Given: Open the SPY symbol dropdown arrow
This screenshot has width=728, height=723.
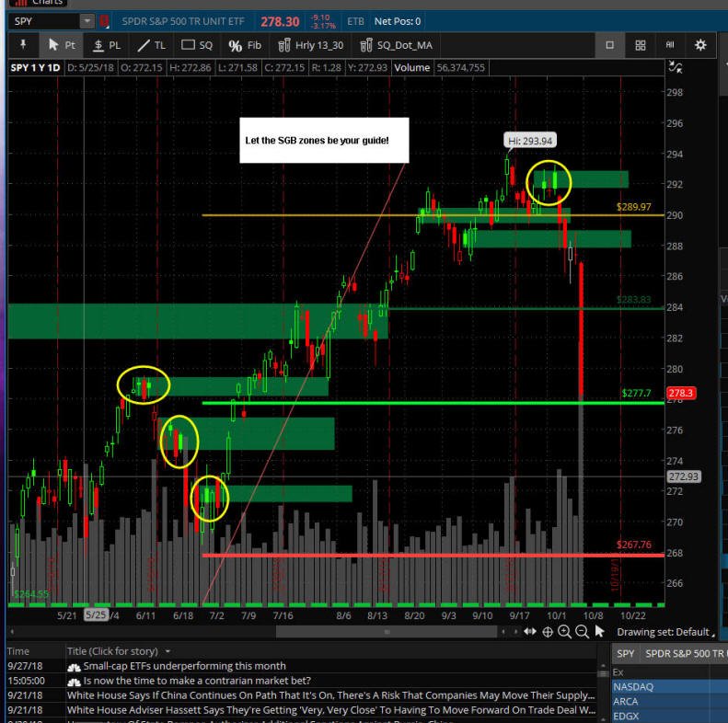Looking at the screenshot, I should 87,21.
